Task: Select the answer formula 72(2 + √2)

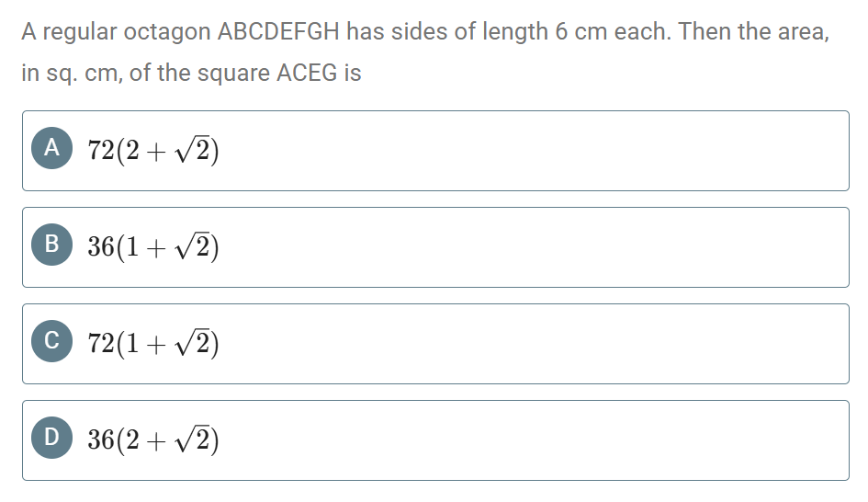Action: pyautogui.click(x=153, y=150)
